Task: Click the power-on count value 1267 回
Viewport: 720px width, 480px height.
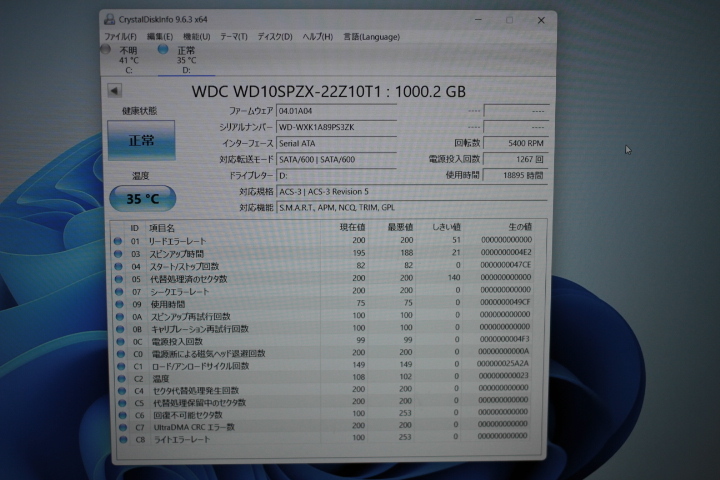Action: (x=515, y=159)
